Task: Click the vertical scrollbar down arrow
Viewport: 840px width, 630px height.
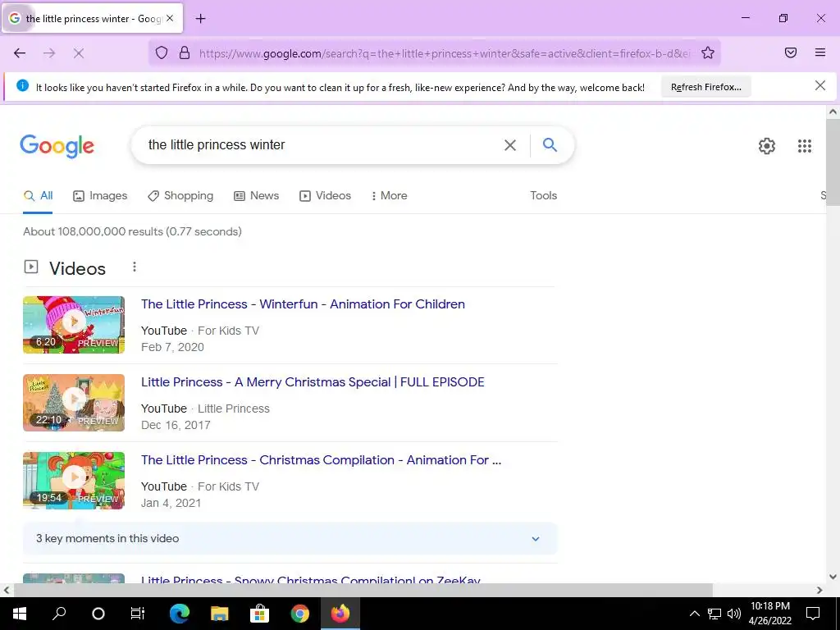Action: click(x=833, y=577)
